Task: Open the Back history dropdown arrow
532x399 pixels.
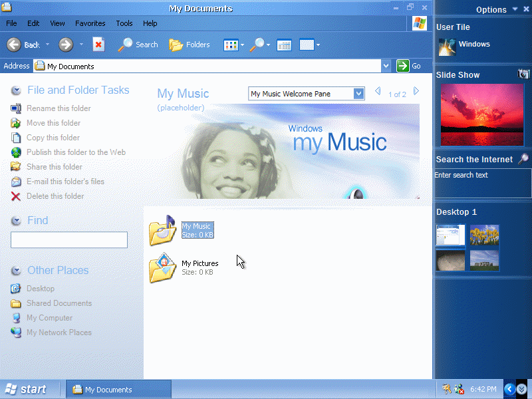Action: click(47, 45)
